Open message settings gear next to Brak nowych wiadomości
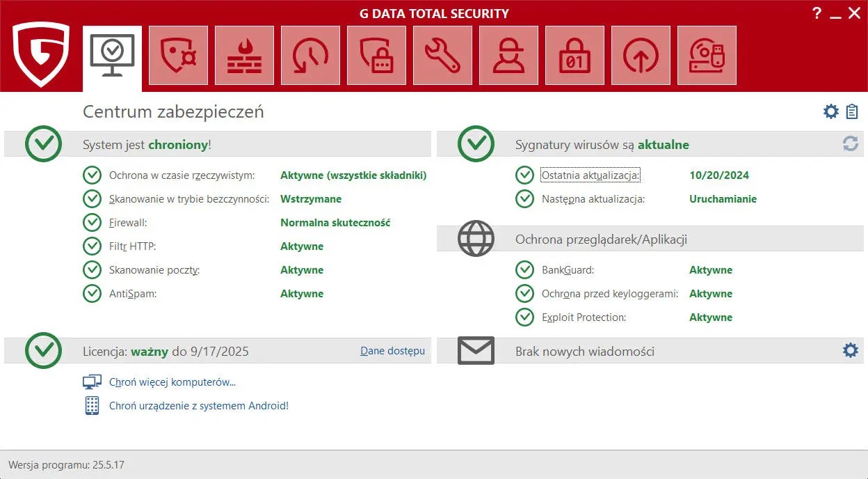 pyautogui.click(x=850, y=351)
